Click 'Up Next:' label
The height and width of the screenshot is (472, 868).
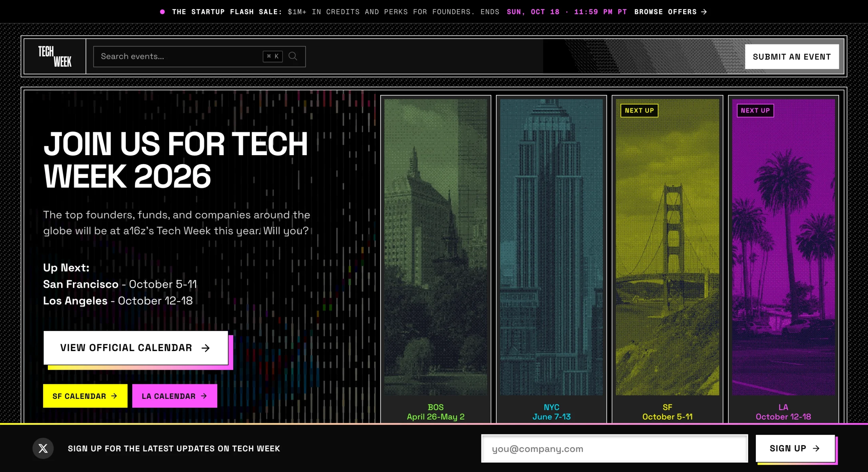pyautogui.click(x=66, y=268)
